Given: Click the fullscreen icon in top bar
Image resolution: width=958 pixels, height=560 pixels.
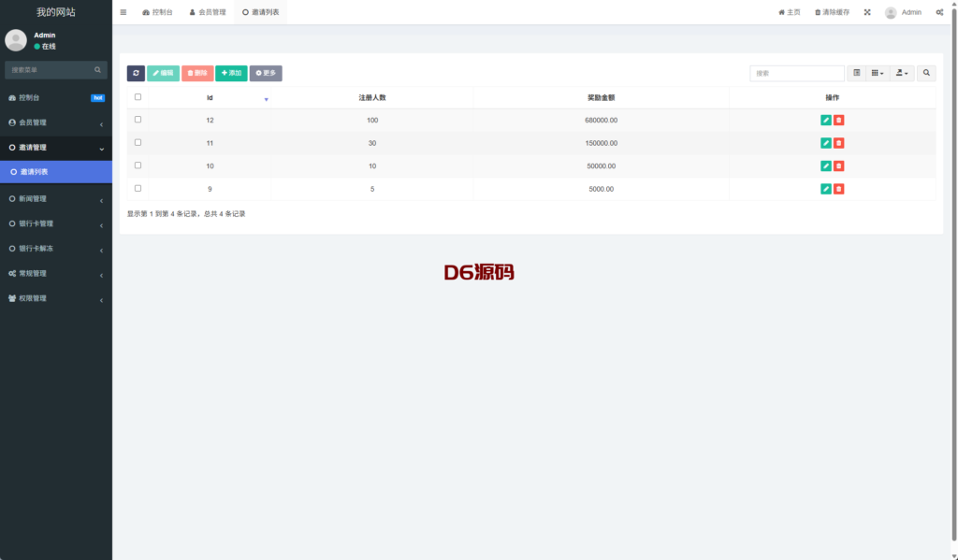Looking at the screenshot, I should tap(866, 12).
